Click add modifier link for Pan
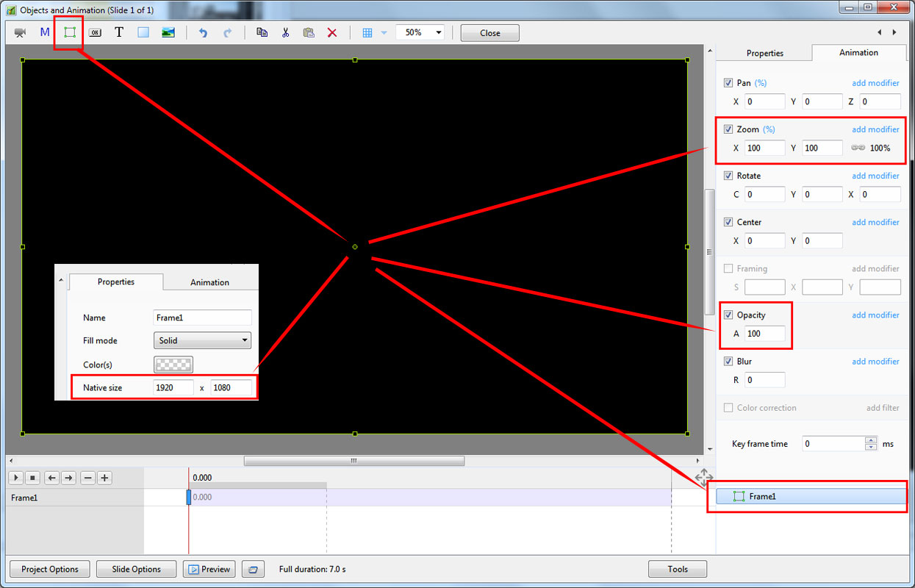This screenshot has height=588, width=915. coord(875,83)
